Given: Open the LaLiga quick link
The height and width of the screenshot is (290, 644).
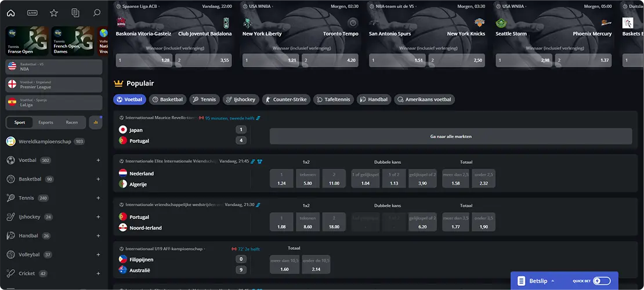Looking at the screenshot, I should coord(54,102).
